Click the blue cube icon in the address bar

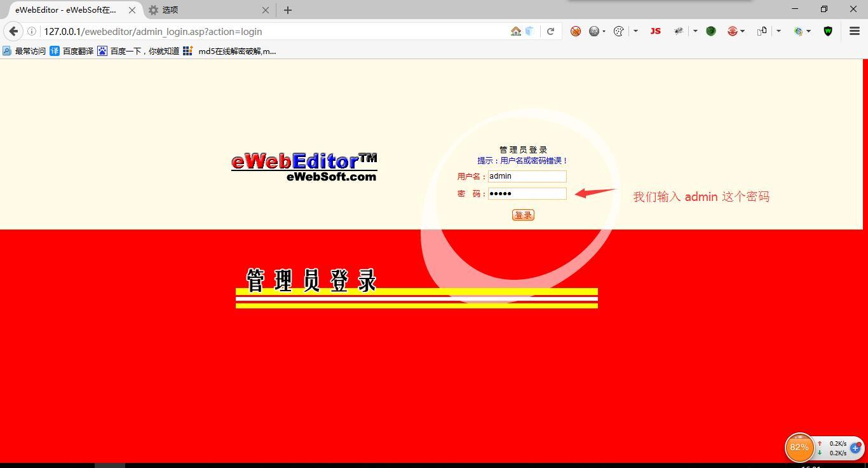pyautogui.click(x=529, y=31)
